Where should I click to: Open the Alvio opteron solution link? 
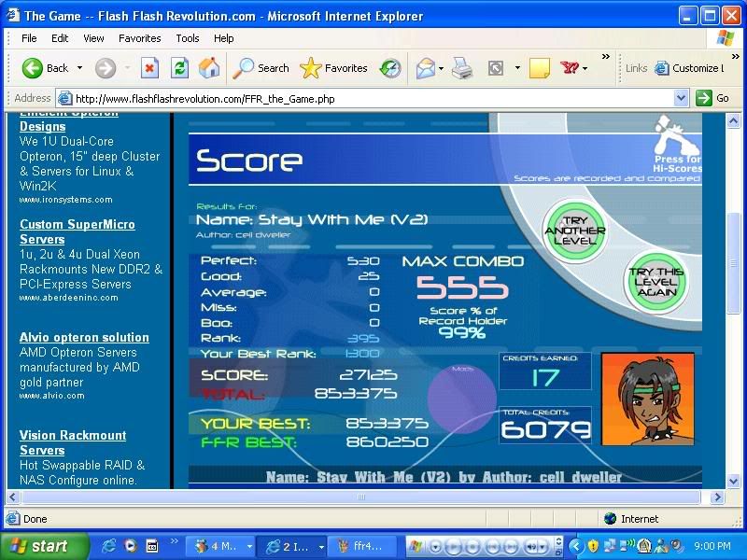(84, 337)
